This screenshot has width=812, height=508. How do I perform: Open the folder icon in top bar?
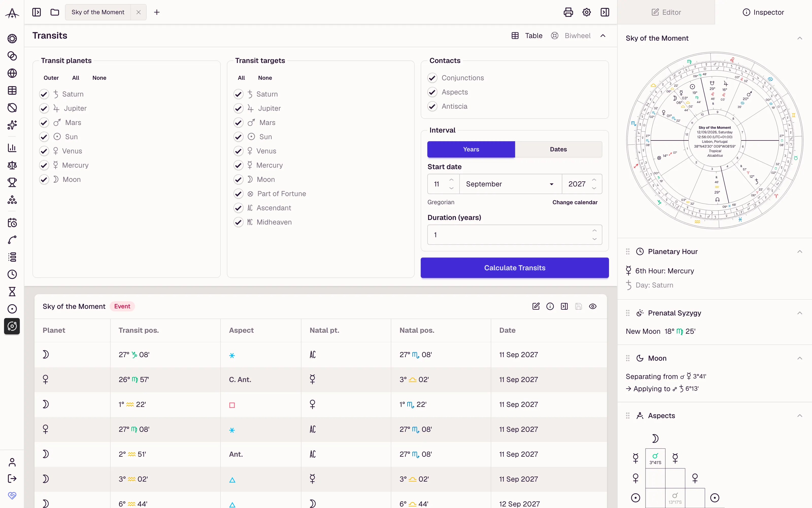55,12
